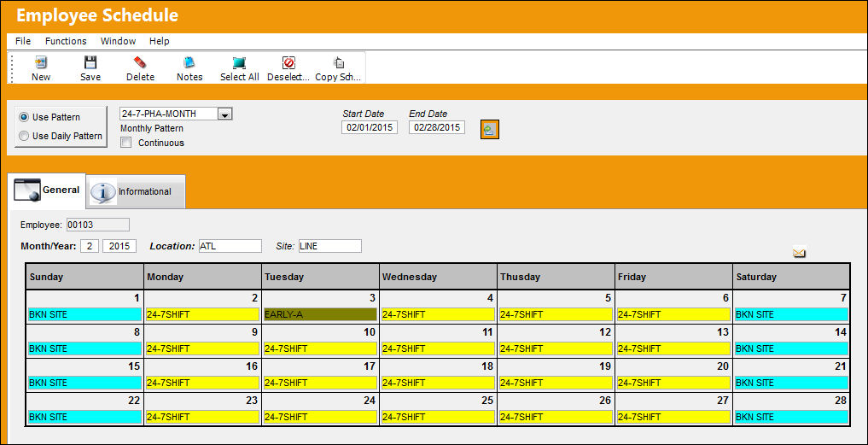Image resolution: width=868 pixels, height=445 pixels.
Task: Select 24-7SHIFT entry on Wednesday 25
Action: 438,418
